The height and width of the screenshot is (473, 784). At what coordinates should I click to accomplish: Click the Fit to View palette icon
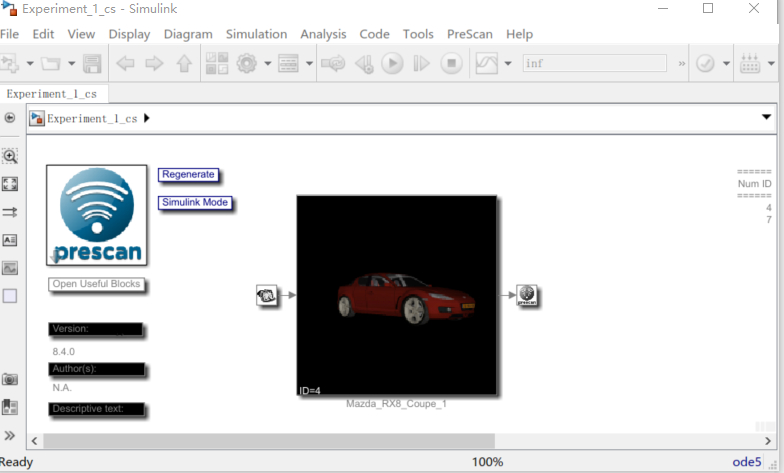point(10,184)
